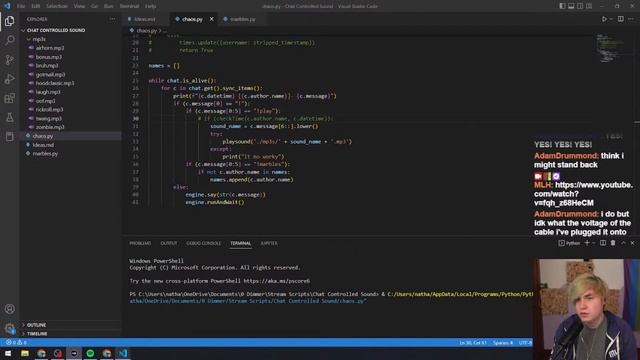Click the errors and warnings status item

point(16,342)
